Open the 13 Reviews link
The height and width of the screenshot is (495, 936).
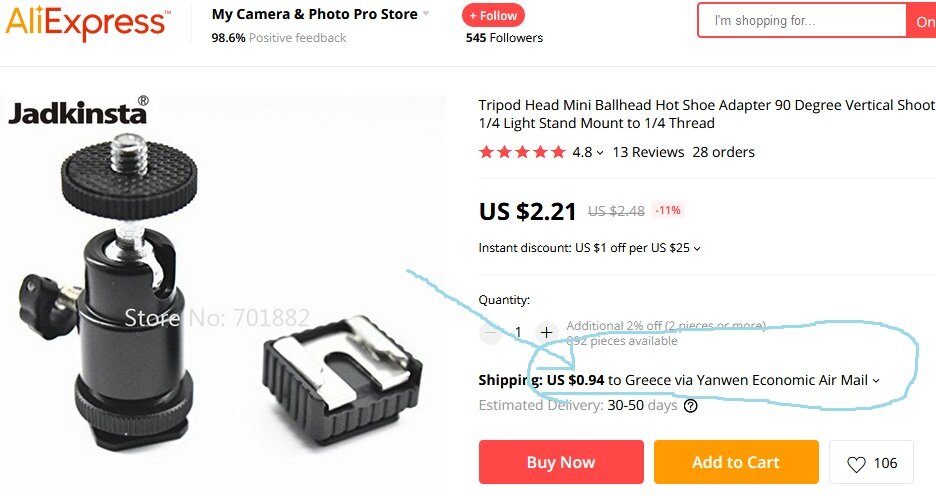[648, 152]
